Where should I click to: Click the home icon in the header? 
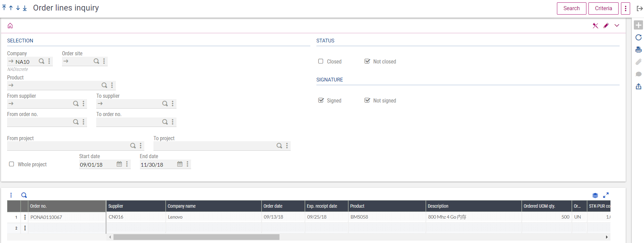(x=10, y=26)
